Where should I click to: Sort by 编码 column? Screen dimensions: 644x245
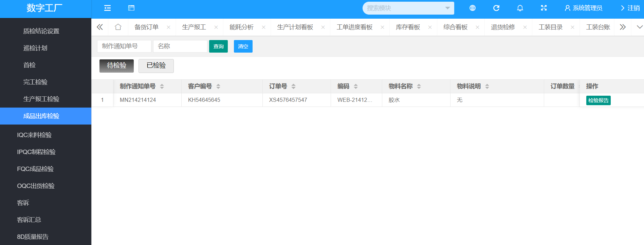click(356, 86)
